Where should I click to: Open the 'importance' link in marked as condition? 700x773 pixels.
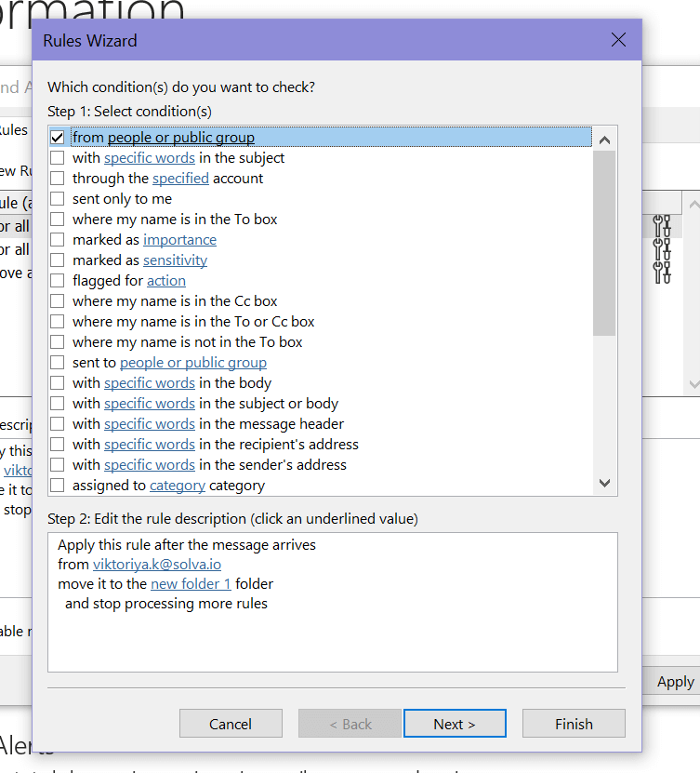pos(179,240)
